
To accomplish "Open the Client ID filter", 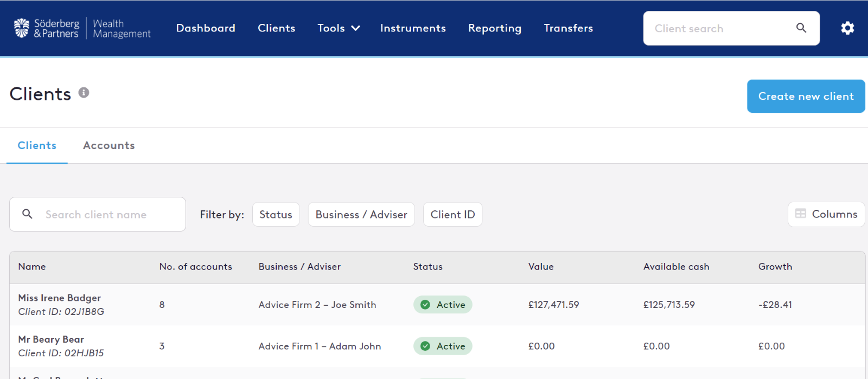I will pos(452,215).
